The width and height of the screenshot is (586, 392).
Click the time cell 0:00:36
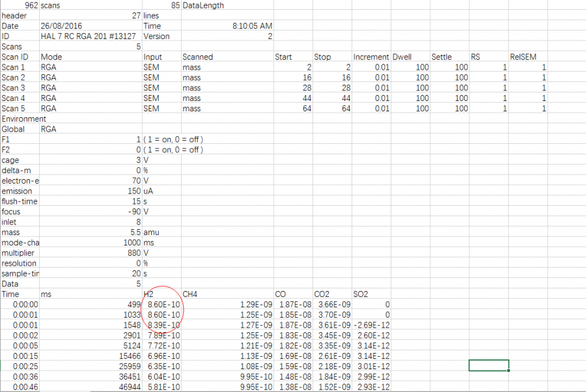(x=20, y=376)
